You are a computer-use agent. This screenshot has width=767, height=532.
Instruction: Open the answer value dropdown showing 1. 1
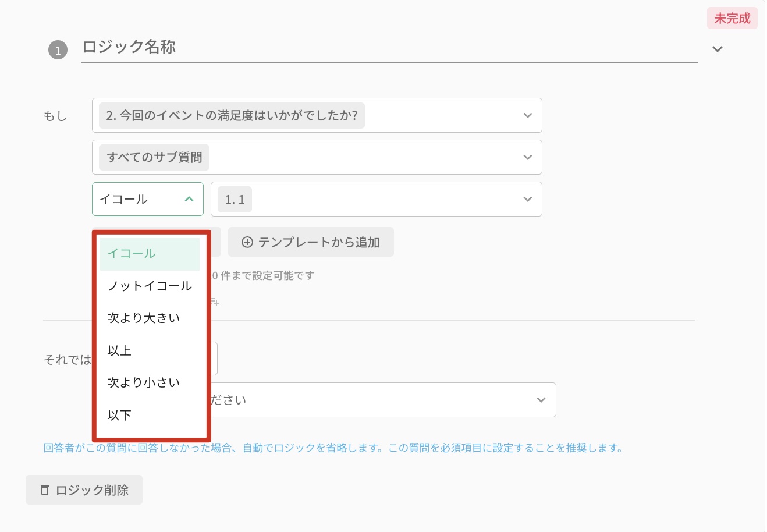tap(376, 199)
